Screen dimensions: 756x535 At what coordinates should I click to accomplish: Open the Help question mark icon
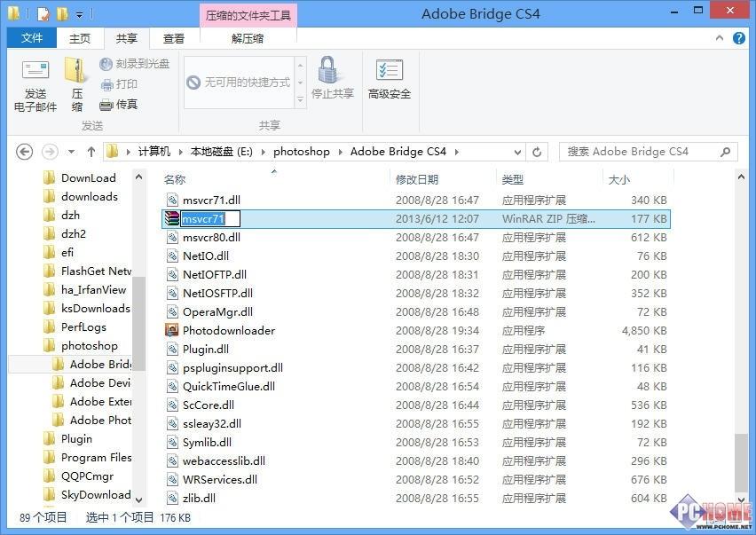tap(738, 38)
